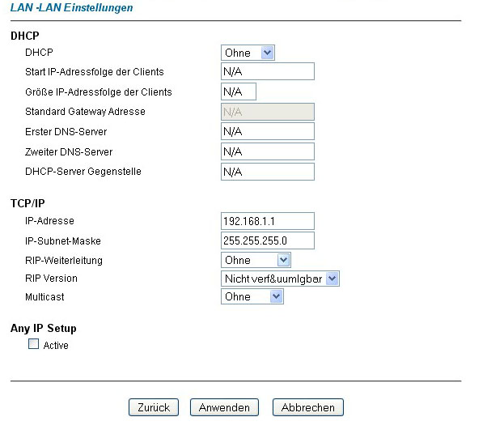The image size is (504, 434).
Task: Focus the IP-Adresse input field
Action: [x=267, y=221]
